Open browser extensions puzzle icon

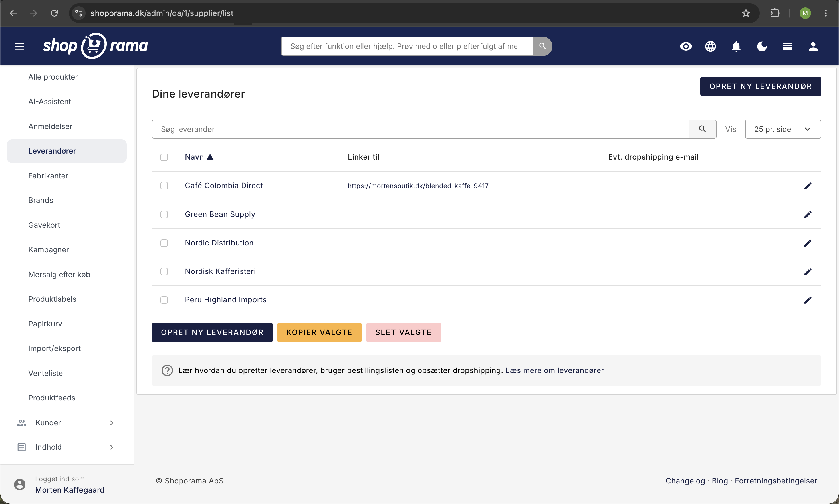775,13
